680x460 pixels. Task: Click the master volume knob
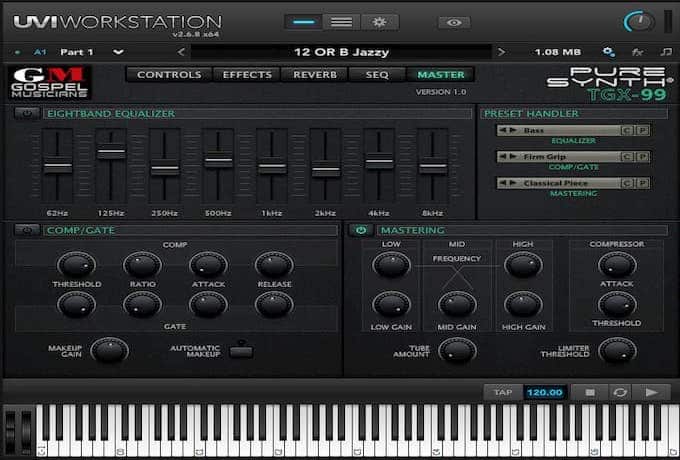tap(639, 22)
